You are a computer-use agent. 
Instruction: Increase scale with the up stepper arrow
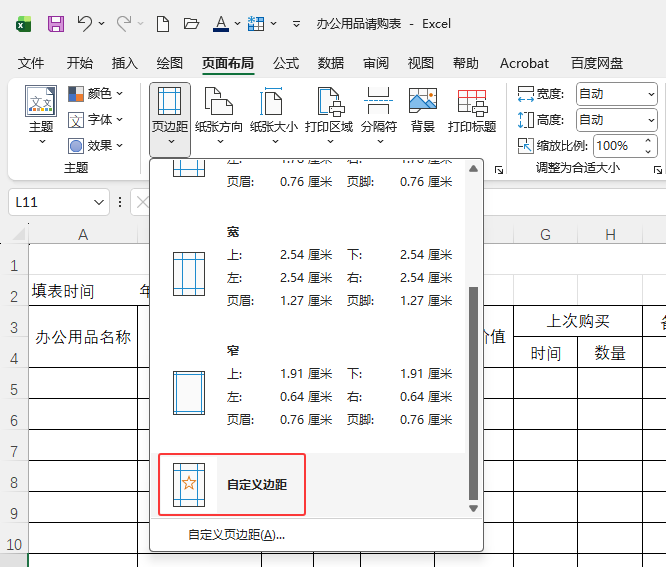[648, 141]
